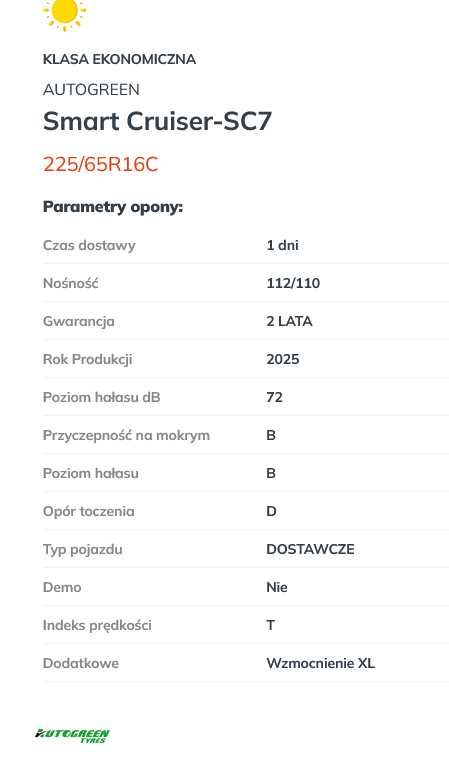Click the Przyczepność na mokrym label
The width and height of the screenshot is (449, 766).
126,435
